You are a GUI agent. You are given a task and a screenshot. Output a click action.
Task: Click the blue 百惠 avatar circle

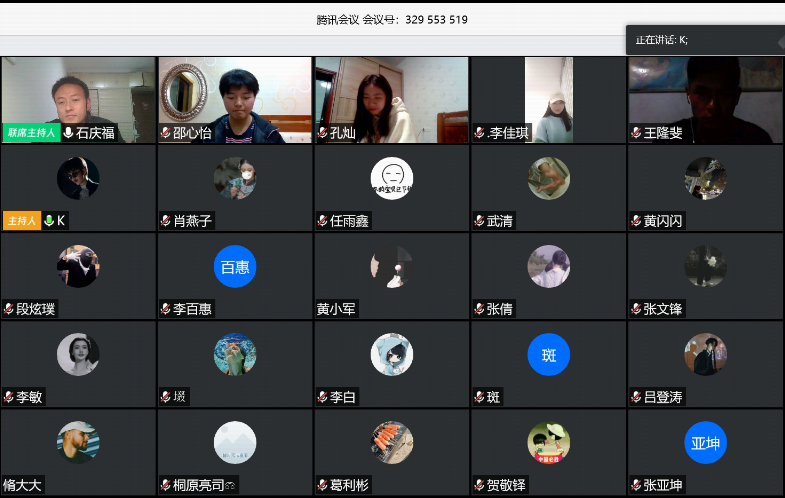pyautogui.click(x=235, y=266)
